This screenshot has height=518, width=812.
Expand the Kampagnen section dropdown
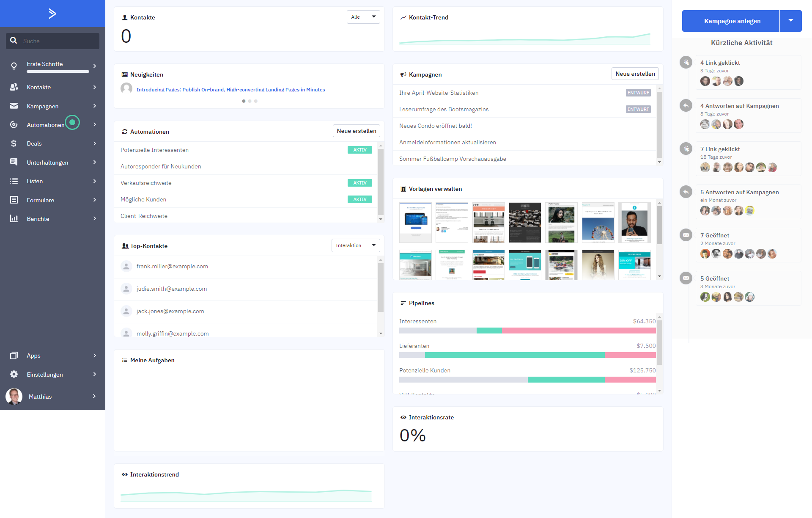94,106
